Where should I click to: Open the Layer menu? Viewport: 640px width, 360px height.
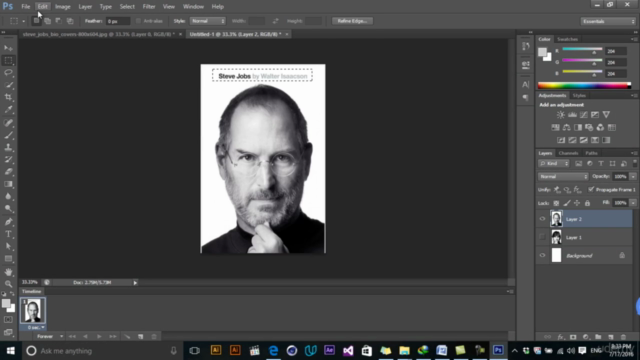click(85, 7)
